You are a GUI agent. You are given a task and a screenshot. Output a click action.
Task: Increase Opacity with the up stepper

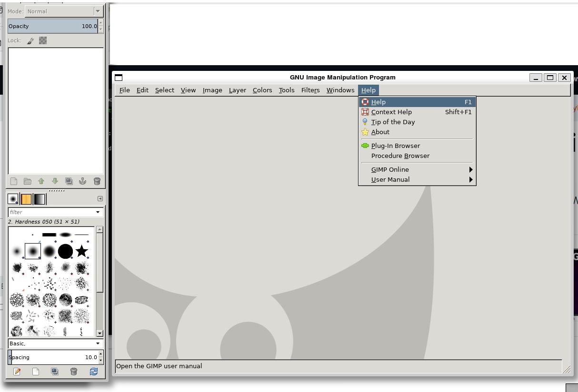point(100,23)
